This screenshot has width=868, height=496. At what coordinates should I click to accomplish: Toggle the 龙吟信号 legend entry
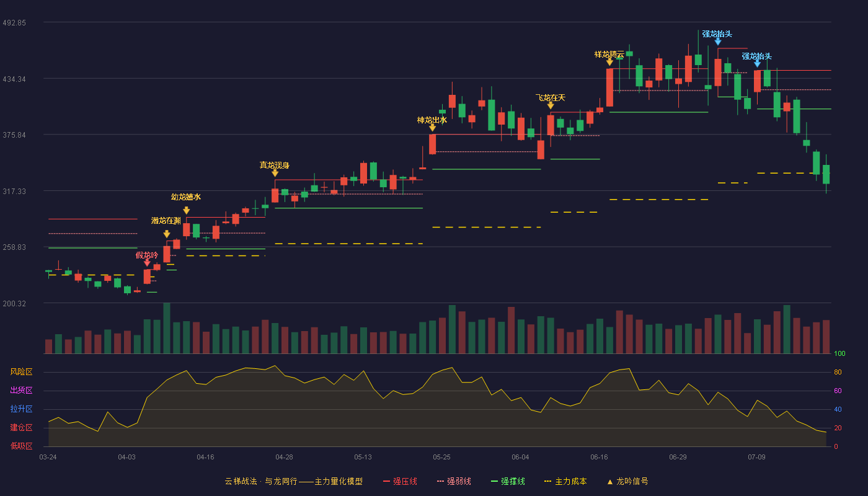point(627,481)
